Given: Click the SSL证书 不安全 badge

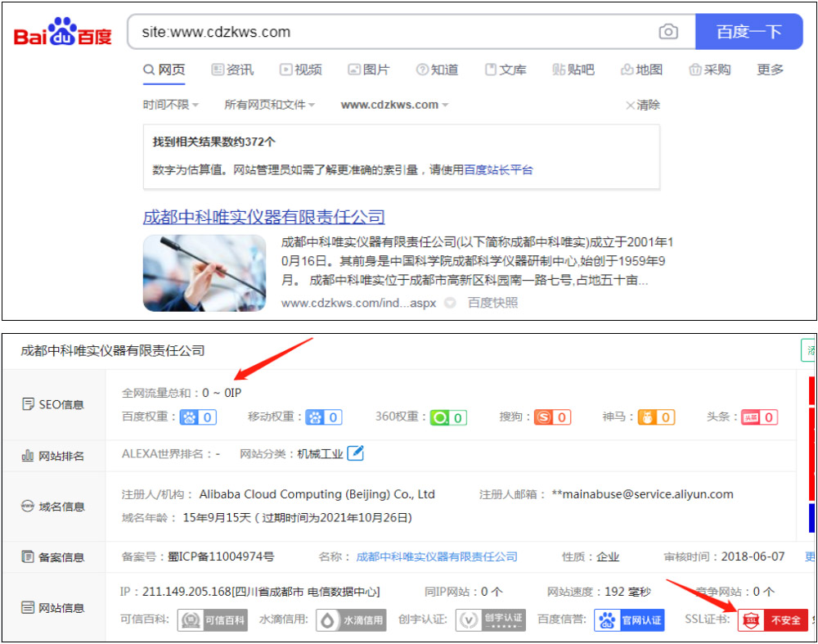Looking at the screenshot, I should (773, 620).
